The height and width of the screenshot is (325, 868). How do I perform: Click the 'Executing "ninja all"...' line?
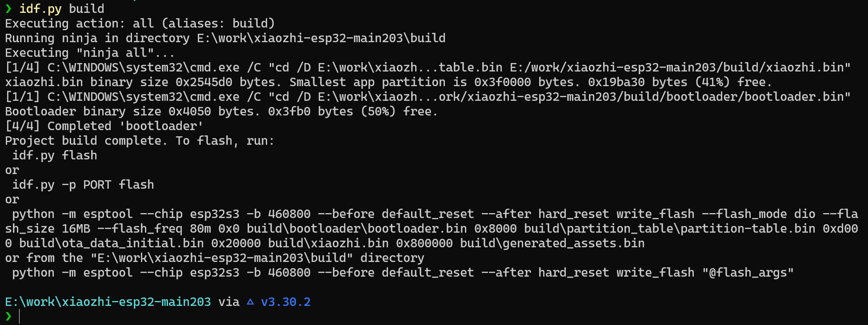pos(90,53)
